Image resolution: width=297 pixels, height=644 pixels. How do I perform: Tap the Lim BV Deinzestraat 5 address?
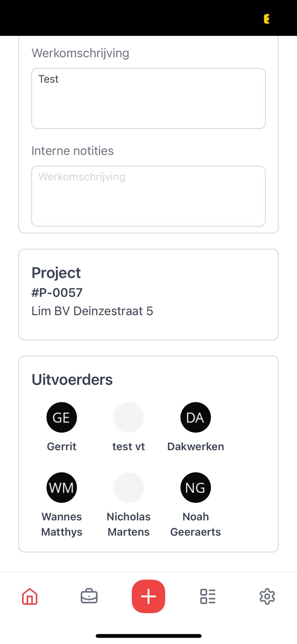pos(92,311)
